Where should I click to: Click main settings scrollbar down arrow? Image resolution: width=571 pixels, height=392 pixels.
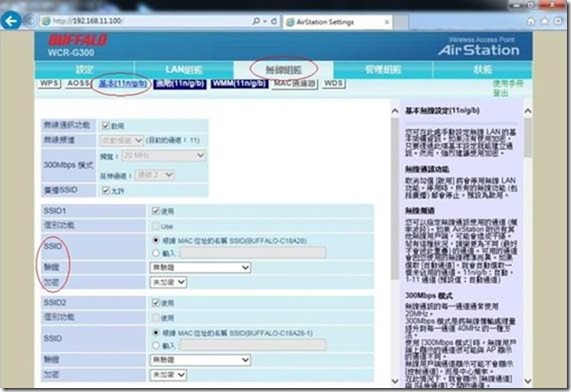tap(395, 381)
